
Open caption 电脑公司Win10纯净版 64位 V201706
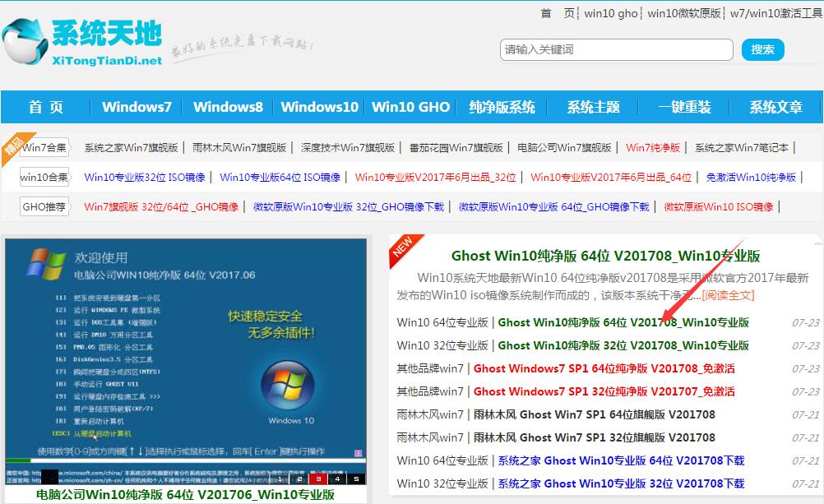click(x=186, y=494)
